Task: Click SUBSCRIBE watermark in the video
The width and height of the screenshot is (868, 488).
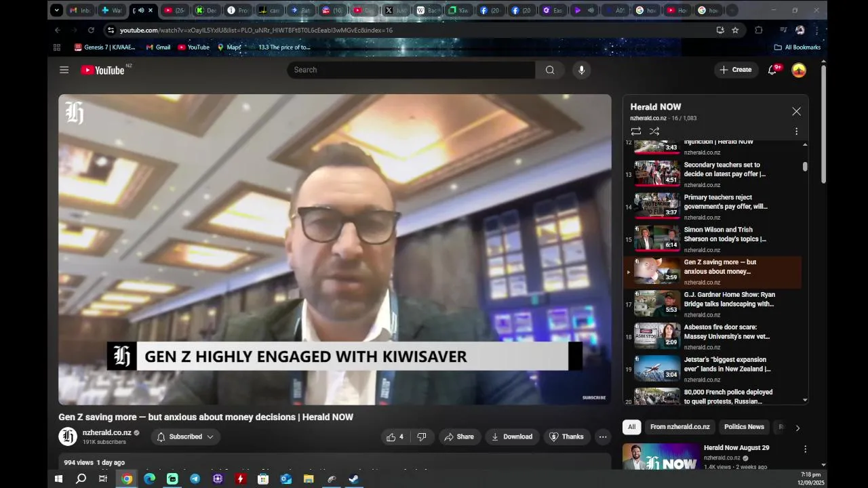Action: click(594, 398)
